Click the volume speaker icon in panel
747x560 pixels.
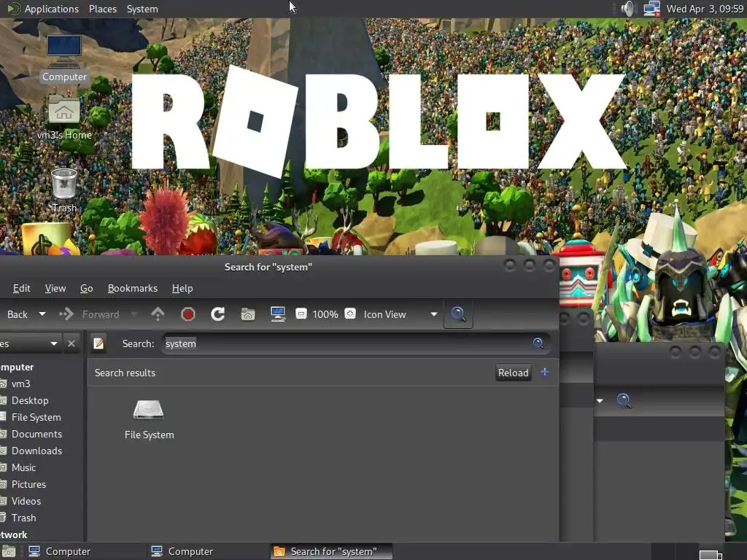tap(629, 9)
